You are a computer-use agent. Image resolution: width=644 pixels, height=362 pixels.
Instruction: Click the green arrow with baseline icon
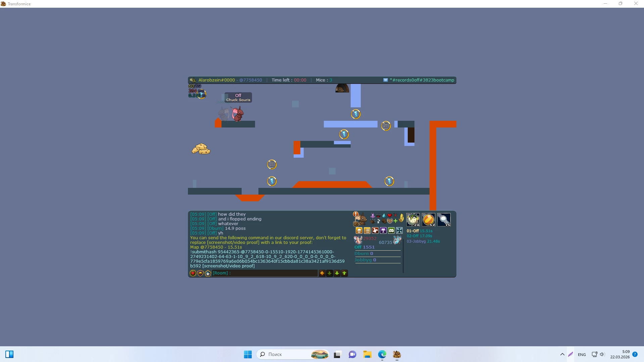tap(330, 273)
